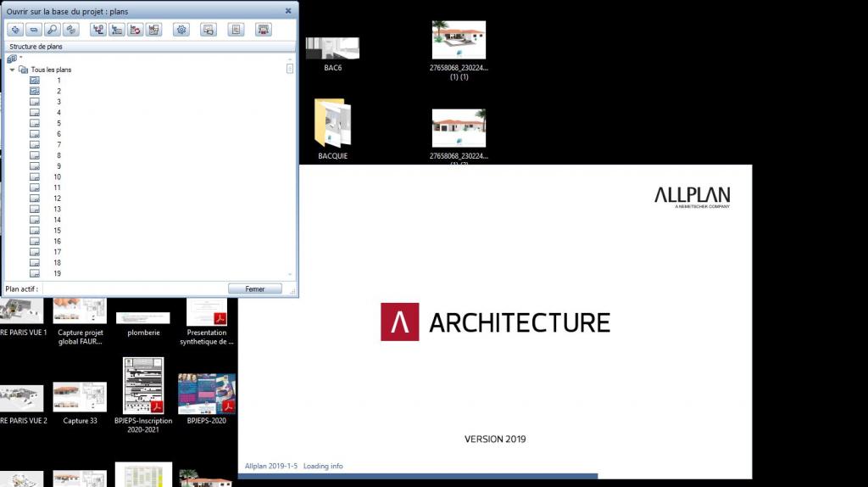Click the empty plan icon of row 5

click(x=34, y=123)
